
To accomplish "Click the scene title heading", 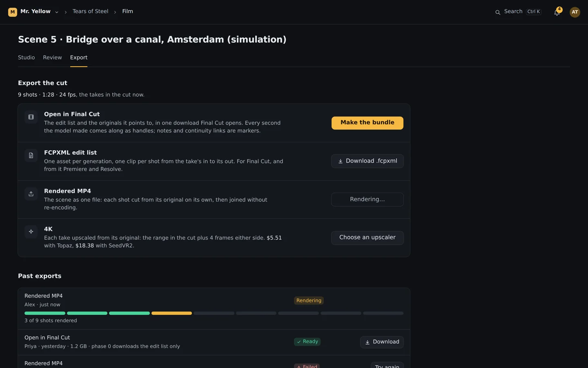I will (152, 40).
